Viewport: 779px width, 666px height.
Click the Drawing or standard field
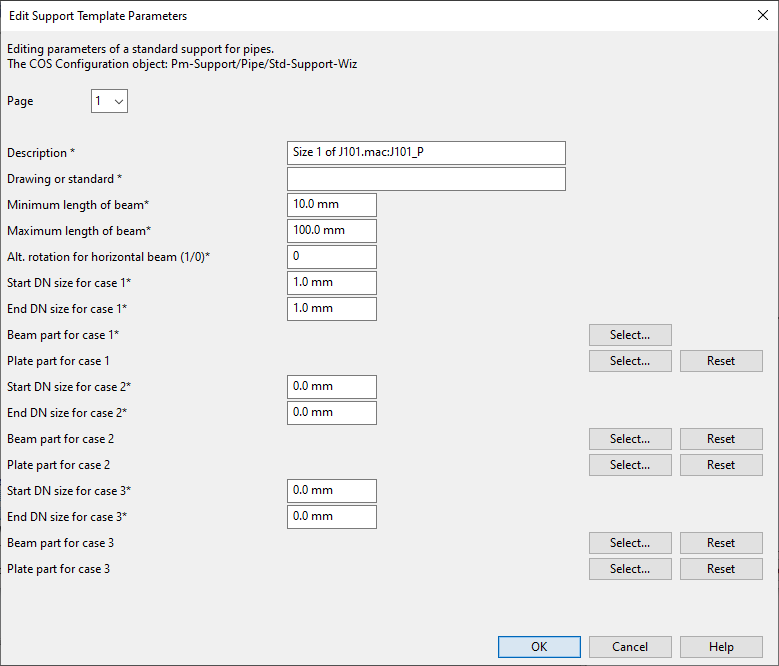425,179
